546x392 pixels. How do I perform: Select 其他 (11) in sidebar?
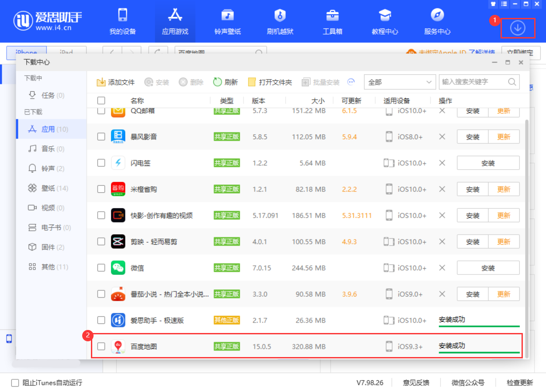(x=52, y=267)
